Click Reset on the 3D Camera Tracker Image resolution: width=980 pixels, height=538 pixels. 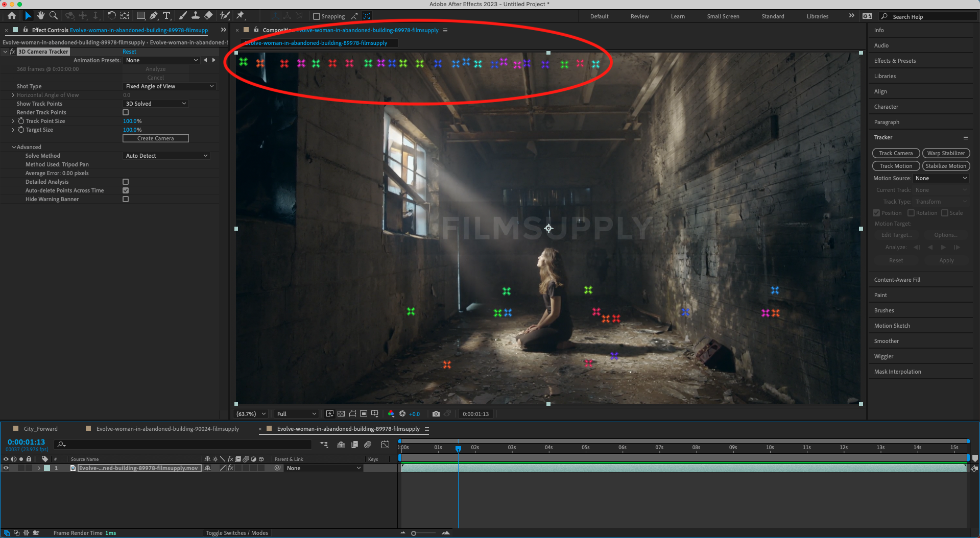click(129, 52)
